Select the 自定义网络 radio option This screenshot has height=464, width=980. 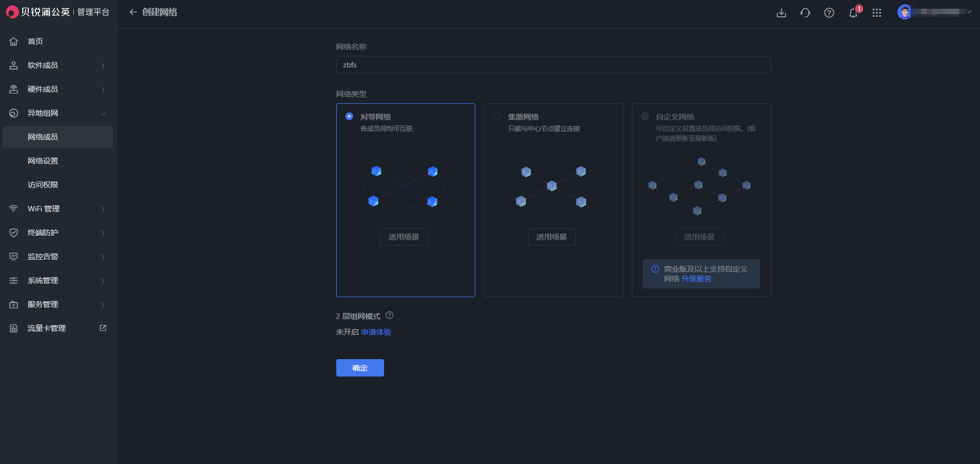pos(645,116)
